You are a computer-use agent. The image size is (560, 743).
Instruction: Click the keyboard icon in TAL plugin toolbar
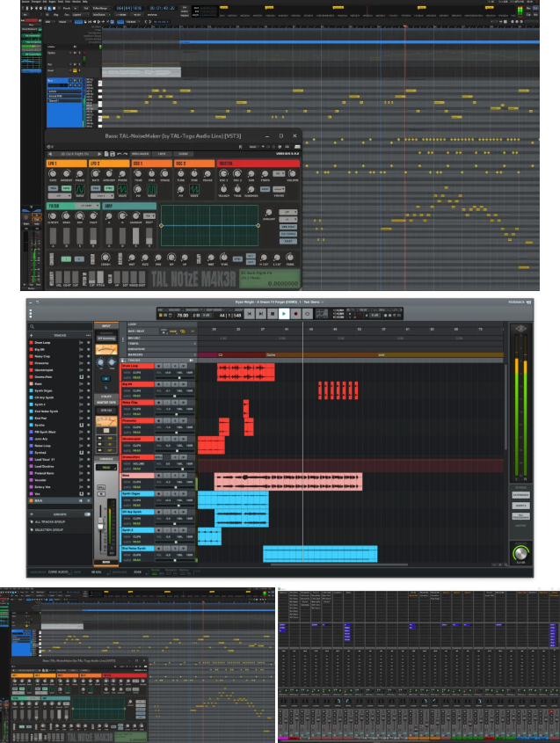tap(297, 147)
